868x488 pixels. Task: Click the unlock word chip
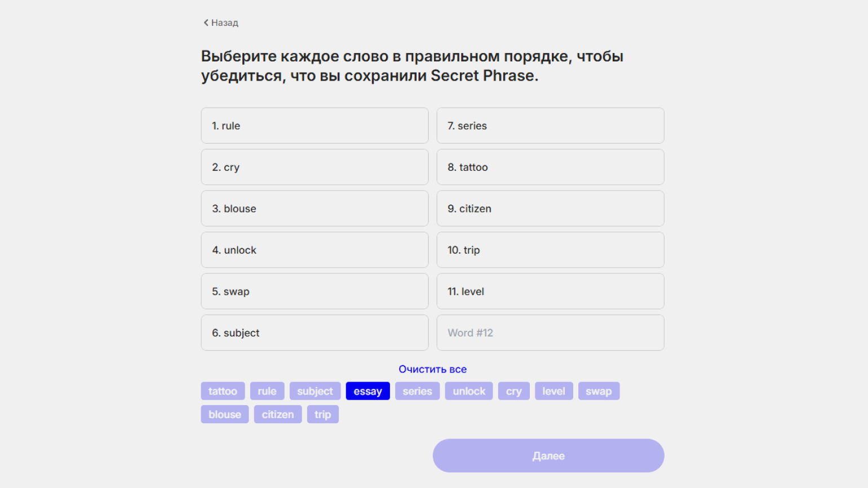click(469, 391)
